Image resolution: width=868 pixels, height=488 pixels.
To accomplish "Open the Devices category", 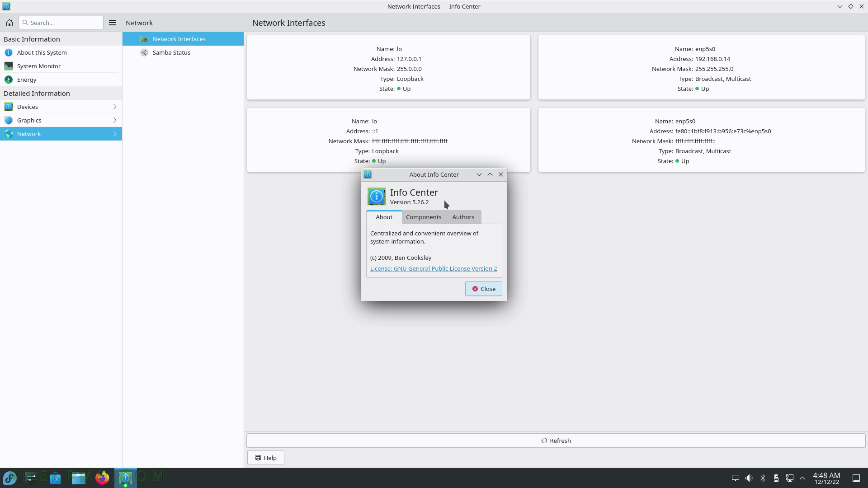I will coord(61,107).
